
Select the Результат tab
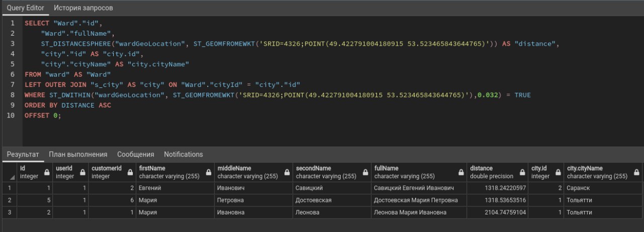coord(23,154)
